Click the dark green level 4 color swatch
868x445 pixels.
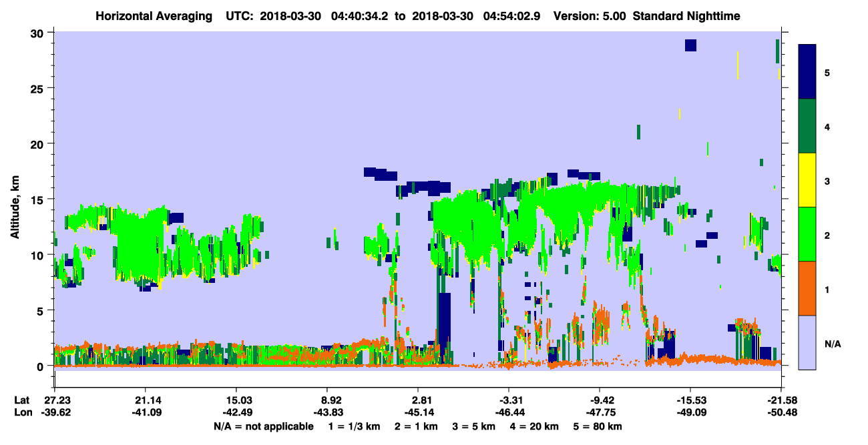tap(807, 126)
